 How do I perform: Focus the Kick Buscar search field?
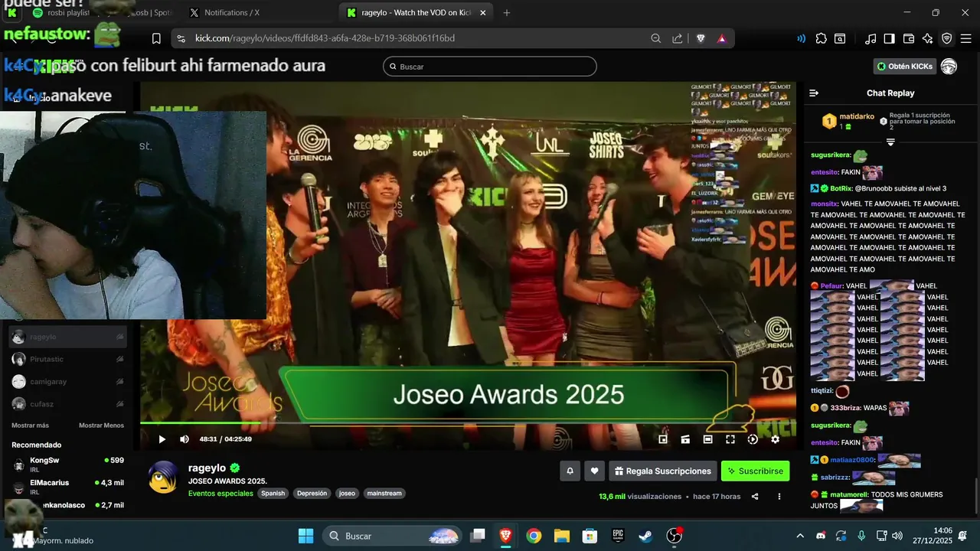pos(490,67)
